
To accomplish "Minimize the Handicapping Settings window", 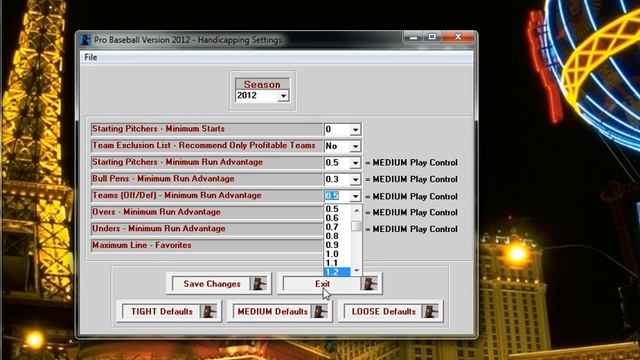I will coord(413,38).
